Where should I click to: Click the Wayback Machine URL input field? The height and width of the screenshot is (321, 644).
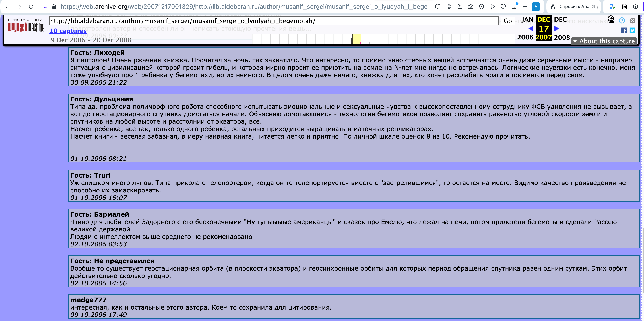click(x=273, y=21)
